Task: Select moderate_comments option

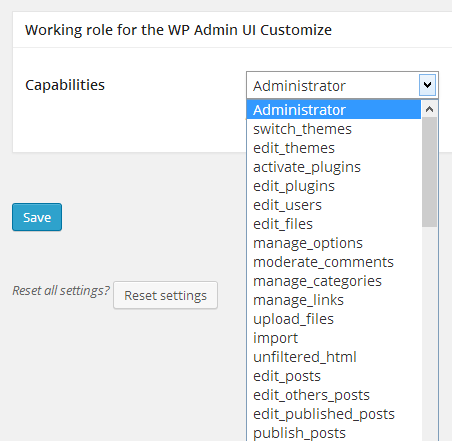Action: [x=334, y=262]
